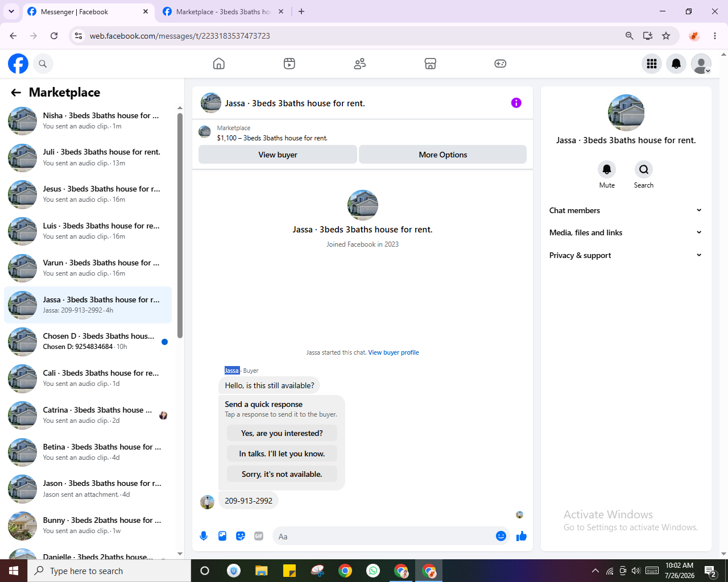This screenshot has width=728, height=582.
Task: Switch to the Marketplace 3beds 3baths tab
Action: click(x=223, y=11)
